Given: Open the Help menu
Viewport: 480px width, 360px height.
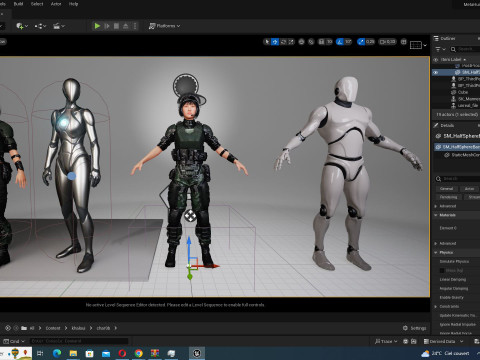Looking at the screenshot, I should tap(73, 4).
